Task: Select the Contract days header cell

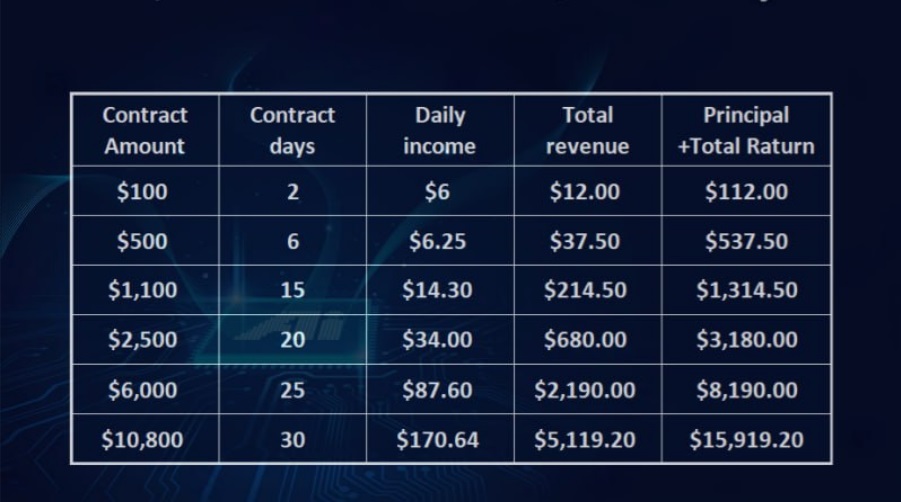Action: (292, 130)
